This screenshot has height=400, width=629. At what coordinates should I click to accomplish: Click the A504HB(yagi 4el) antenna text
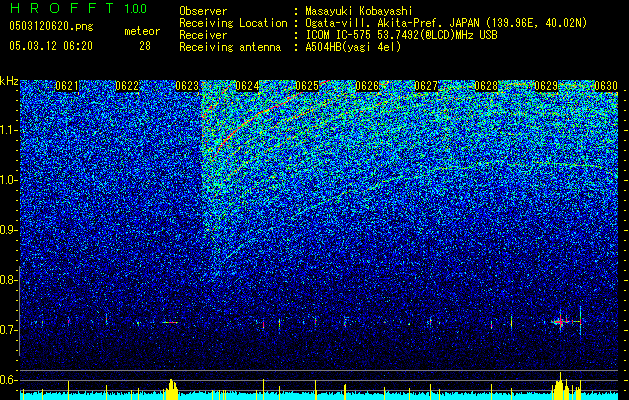point(353,47)
